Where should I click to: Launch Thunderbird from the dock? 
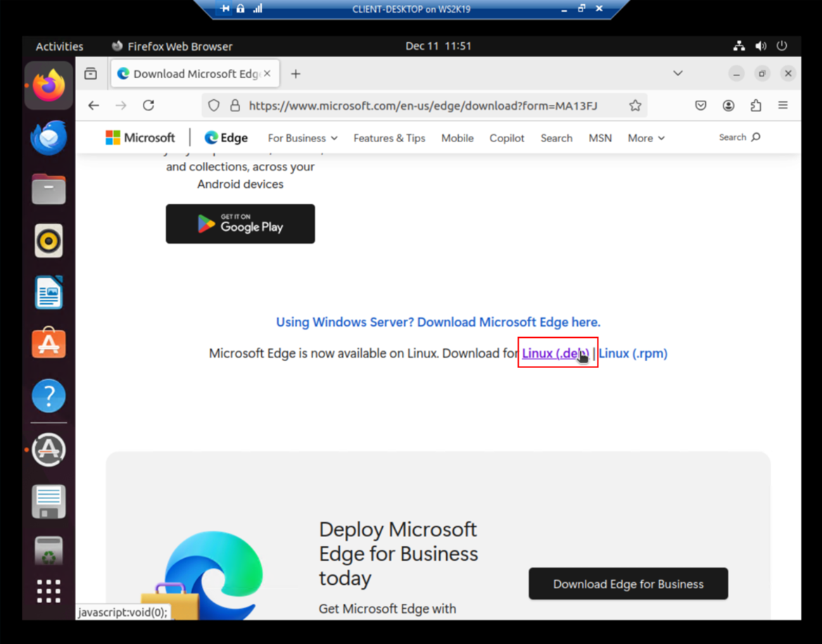(48, 137)
